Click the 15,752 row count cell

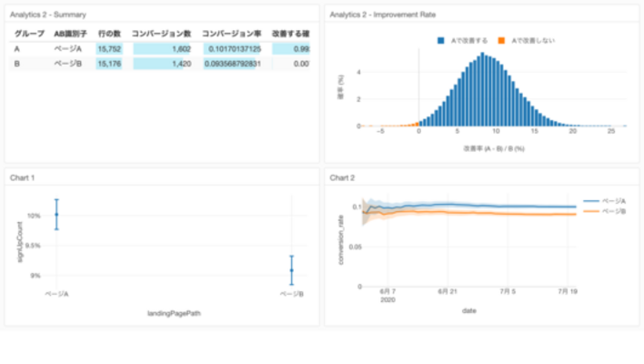click(109, 49)
